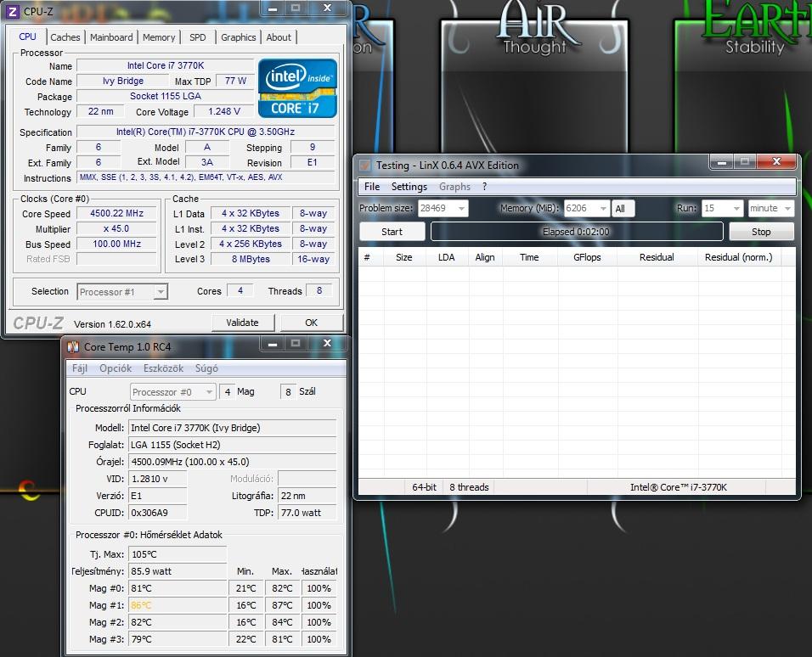
Task: Click the Core Speed 4500.22 MHz value
Action: 116,213
